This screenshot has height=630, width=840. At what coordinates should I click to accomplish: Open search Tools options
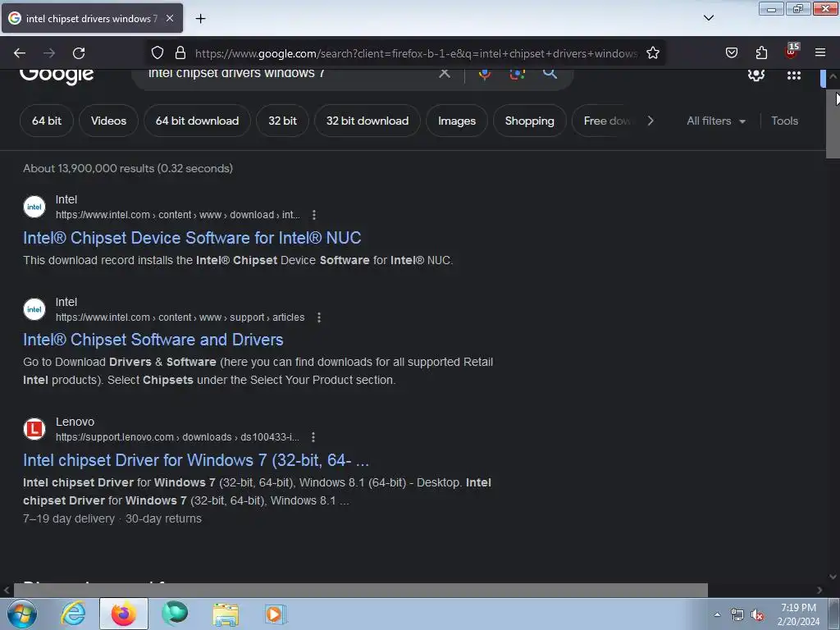pos(785,121)
